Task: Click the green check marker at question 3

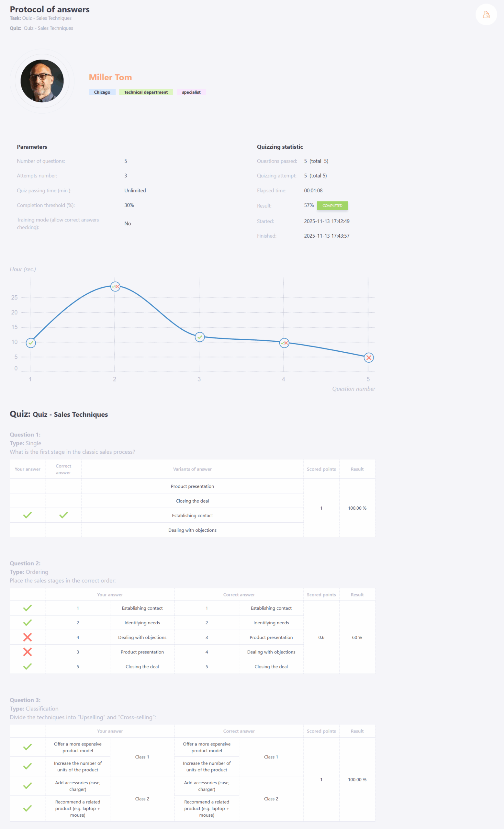Action: point(200,337)
